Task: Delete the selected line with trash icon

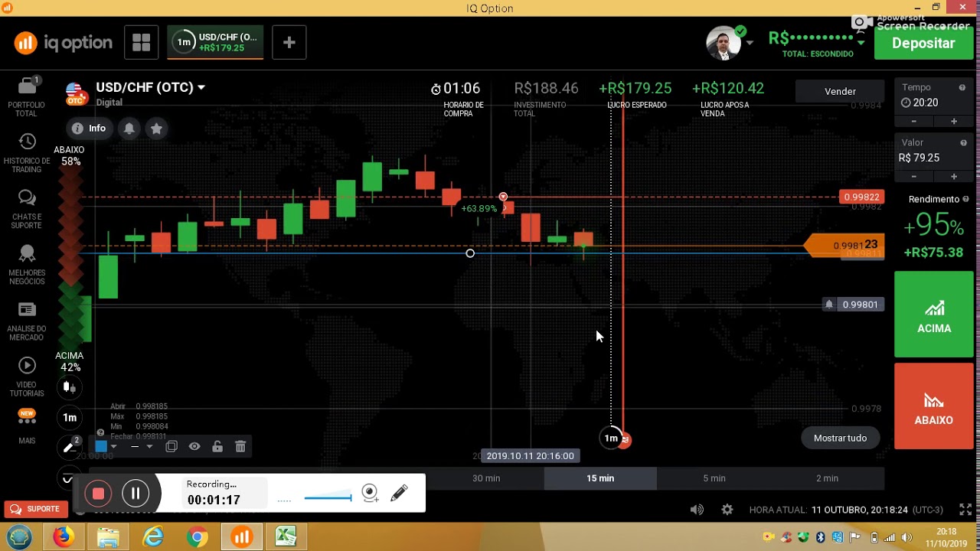Action: coord(240,446)
